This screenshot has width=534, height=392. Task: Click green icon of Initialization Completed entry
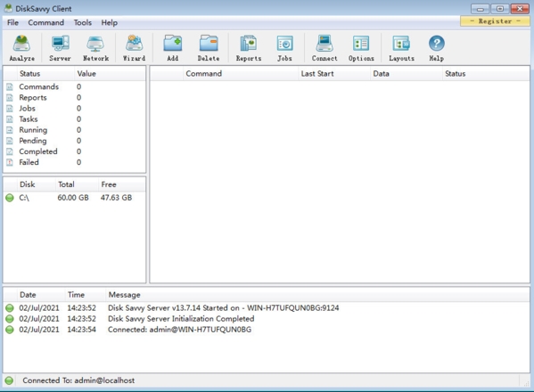[x=10, y=319]
